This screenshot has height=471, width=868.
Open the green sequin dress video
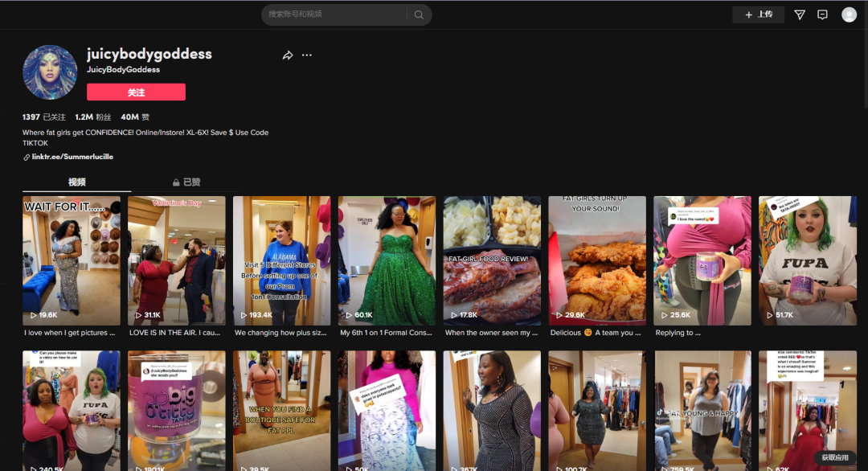387,260
